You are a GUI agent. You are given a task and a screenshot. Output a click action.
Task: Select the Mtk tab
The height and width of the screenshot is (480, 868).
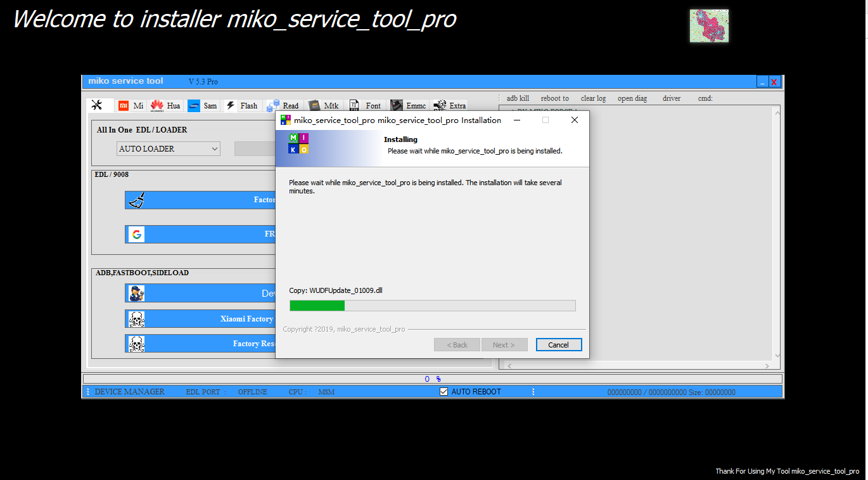point(324,106)
